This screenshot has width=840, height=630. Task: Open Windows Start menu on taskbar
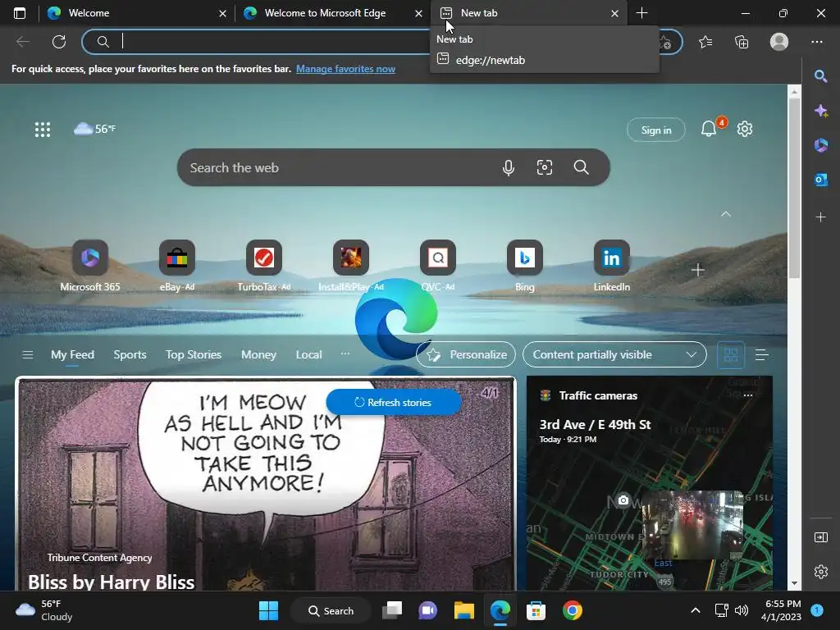pos(268,610)
